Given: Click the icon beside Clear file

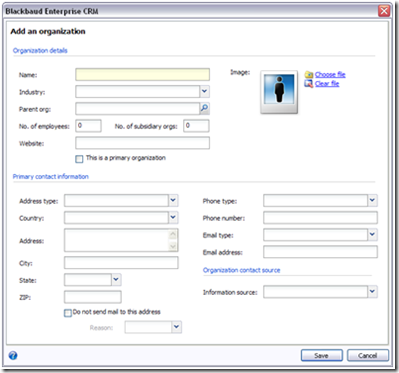Looking at the screenshot, I should point(309,84).
